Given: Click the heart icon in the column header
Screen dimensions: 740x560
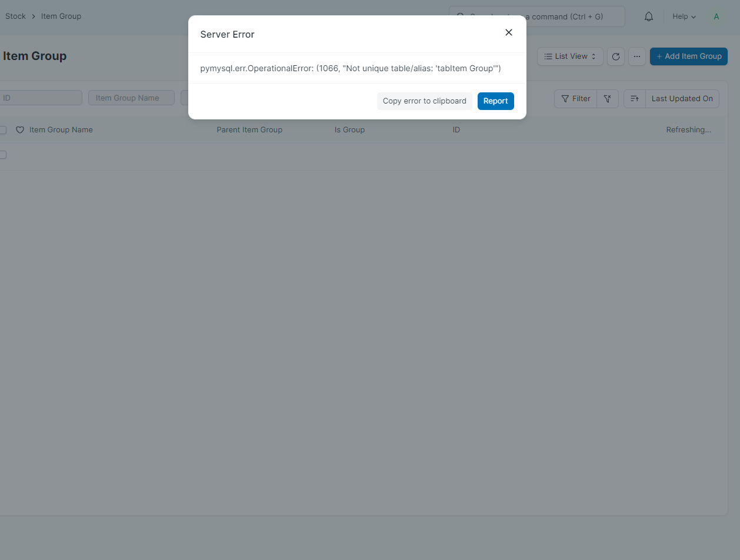Looking at the screenshot, I should coord(20,129).
